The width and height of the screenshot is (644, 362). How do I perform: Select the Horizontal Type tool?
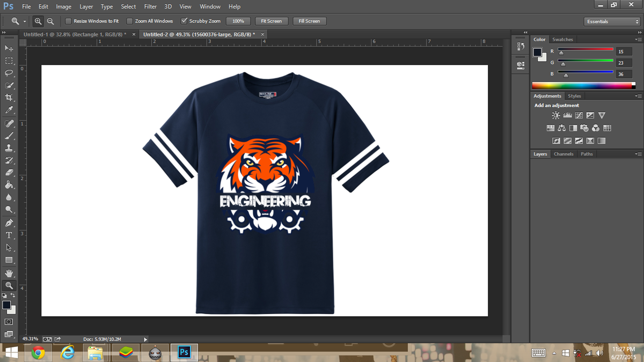pos(9,235)
